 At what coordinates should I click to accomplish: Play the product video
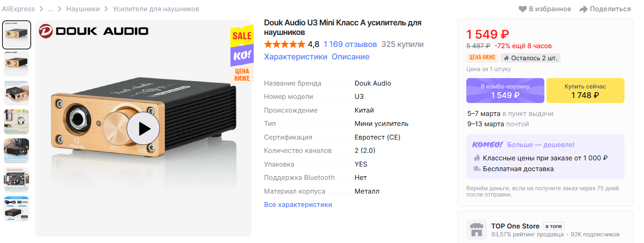click(143, 128)
